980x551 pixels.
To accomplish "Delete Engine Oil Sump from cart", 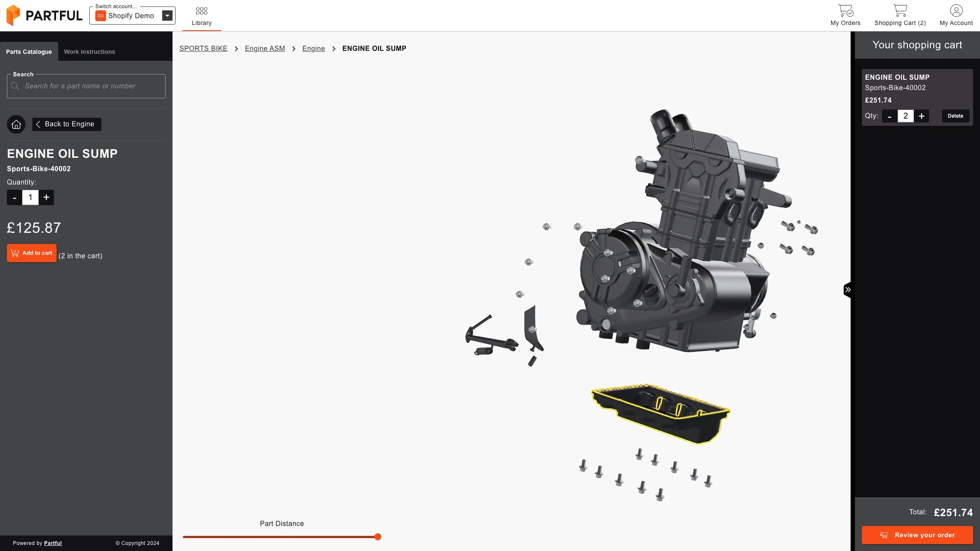I will [x=955, y=116].
